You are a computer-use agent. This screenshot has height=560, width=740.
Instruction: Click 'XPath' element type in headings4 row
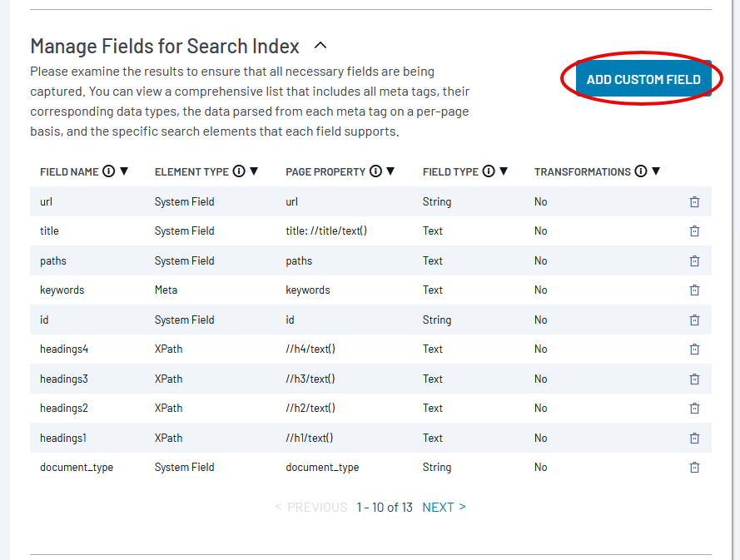click(168, 349)
